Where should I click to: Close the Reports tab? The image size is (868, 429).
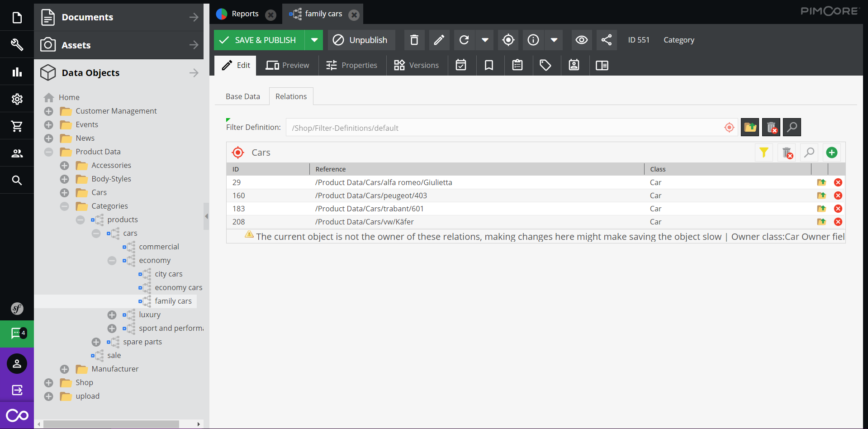[270, 15]
